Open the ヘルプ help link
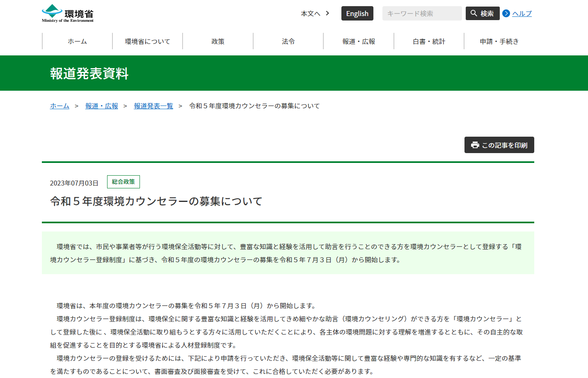This screenshot has height=378, width=588. 522,14
